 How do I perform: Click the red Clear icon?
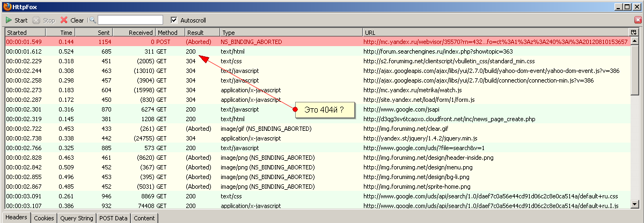click(x=64, y=20)
